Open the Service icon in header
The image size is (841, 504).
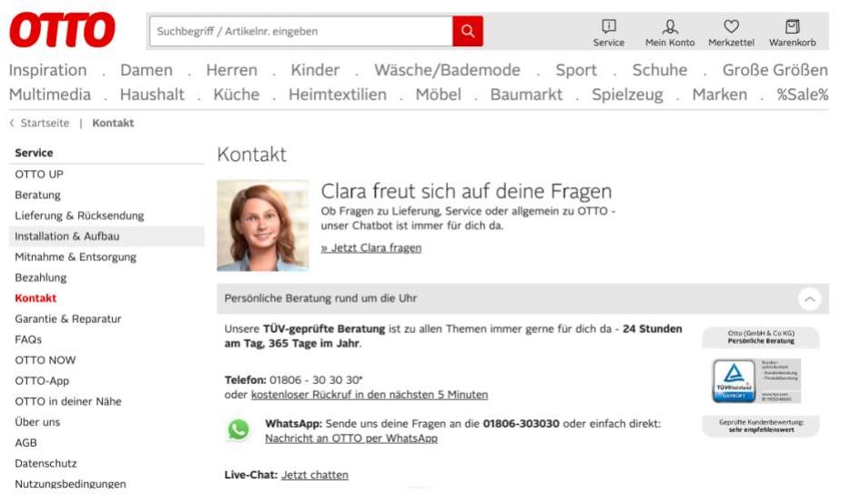pyautogui.click(x=609, y=34)
